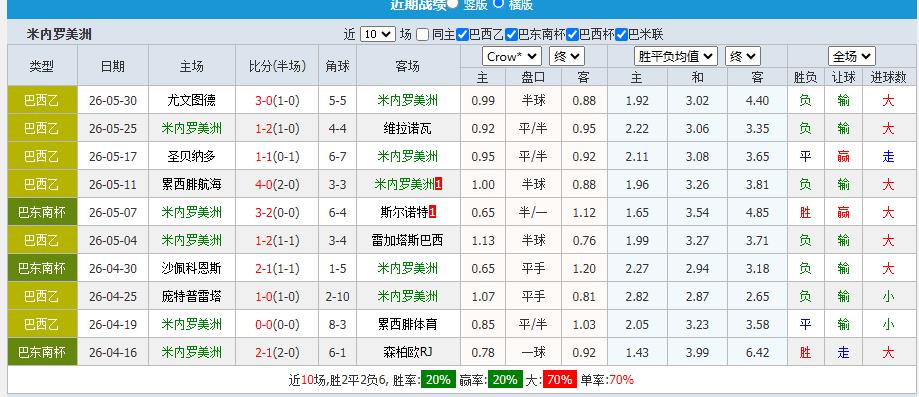Open 累西腓体育 team link

coord(408,324)
